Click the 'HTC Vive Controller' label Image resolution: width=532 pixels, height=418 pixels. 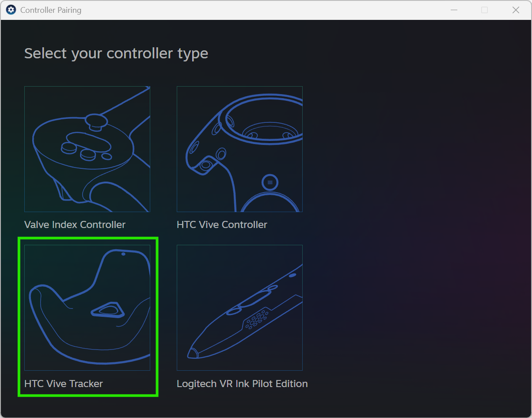222,224
